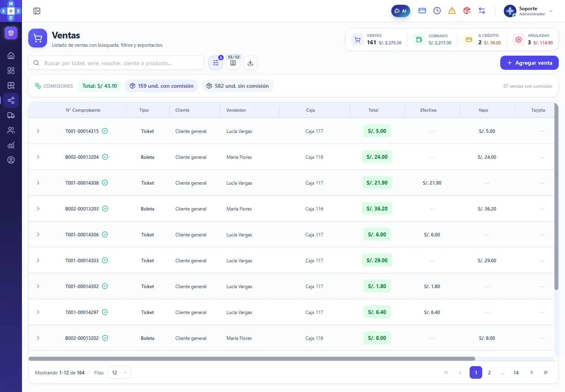Open the AI assistant chat
Screen dimensions: 565x392
pyautogui.click(x=401, y=11)
